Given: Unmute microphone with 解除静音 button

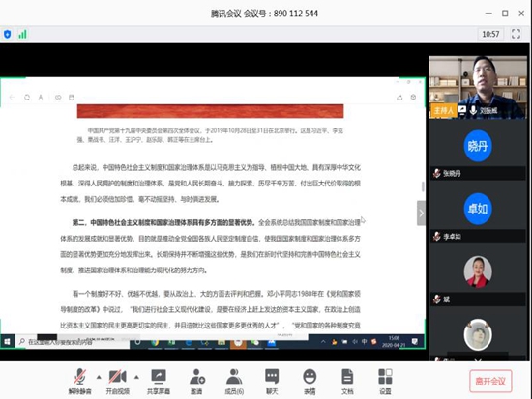Looking at the screenshot, I should click(79, 382).
